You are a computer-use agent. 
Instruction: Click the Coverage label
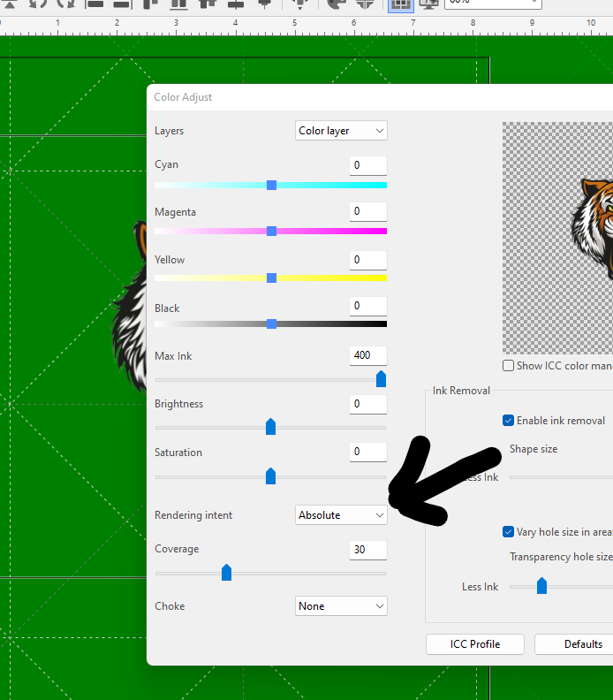coord(177,549)
